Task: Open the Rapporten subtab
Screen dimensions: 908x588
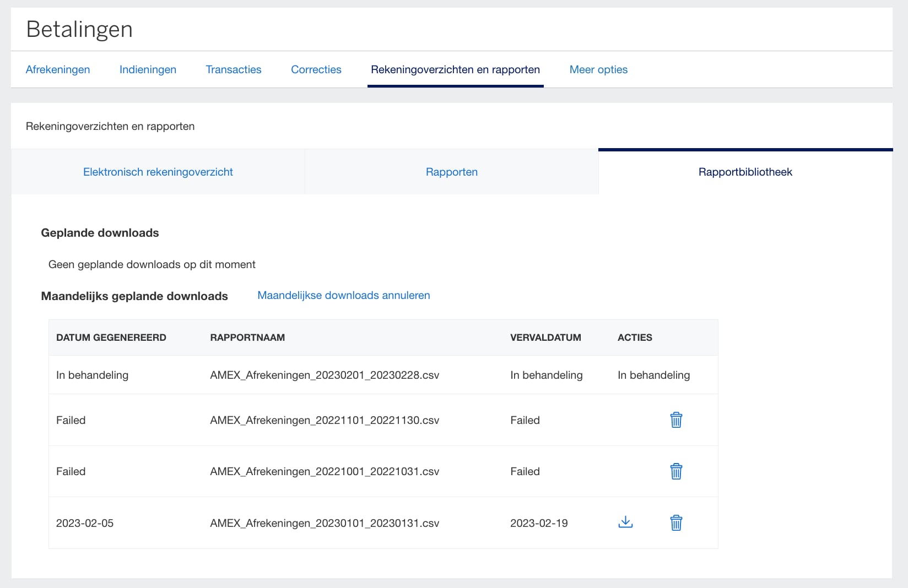Action: tap(452, 172)
